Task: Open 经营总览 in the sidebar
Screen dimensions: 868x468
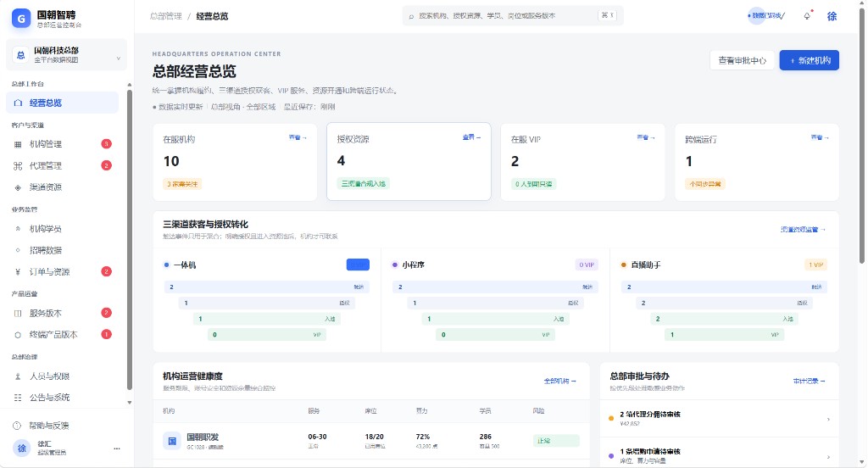Action: click(63, 103)
